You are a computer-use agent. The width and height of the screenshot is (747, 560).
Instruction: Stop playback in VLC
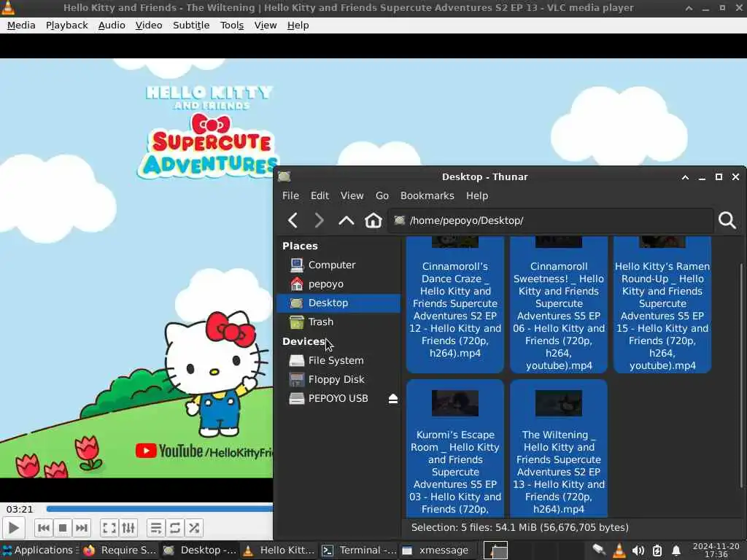coord(63,528)
